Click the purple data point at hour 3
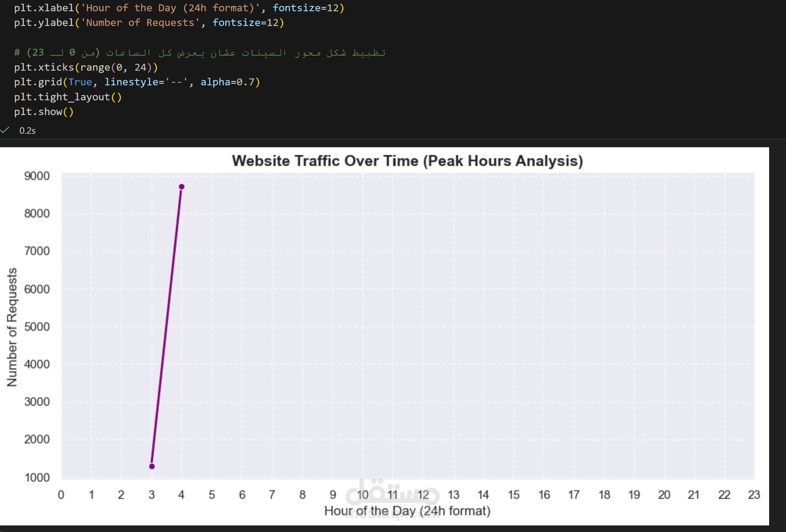Viewport: 786px width, 532px height. [x=152, y=466]
